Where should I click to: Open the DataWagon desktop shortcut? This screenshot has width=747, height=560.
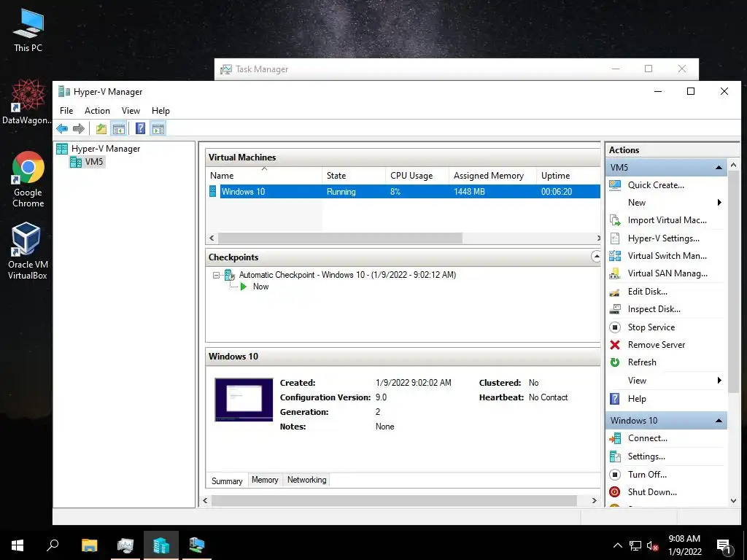[27, 102]
